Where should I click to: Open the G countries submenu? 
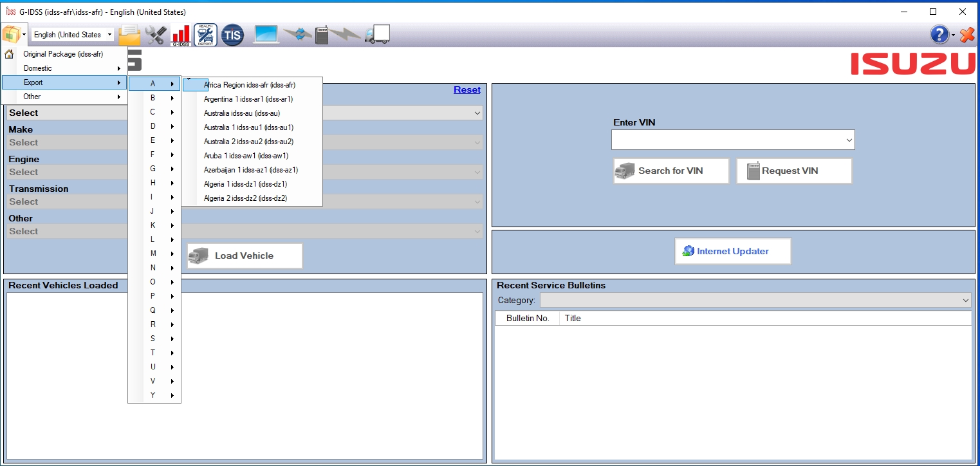(154, 169)
